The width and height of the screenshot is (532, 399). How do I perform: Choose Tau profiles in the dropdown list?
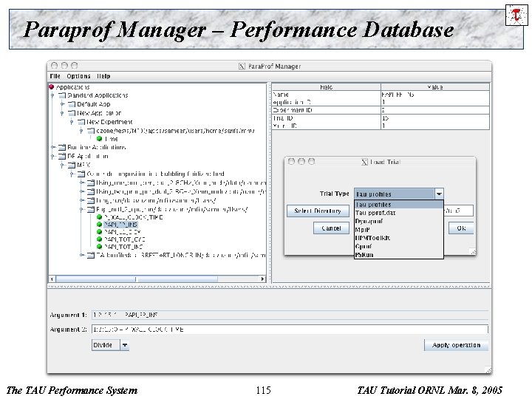pos(399,205)
